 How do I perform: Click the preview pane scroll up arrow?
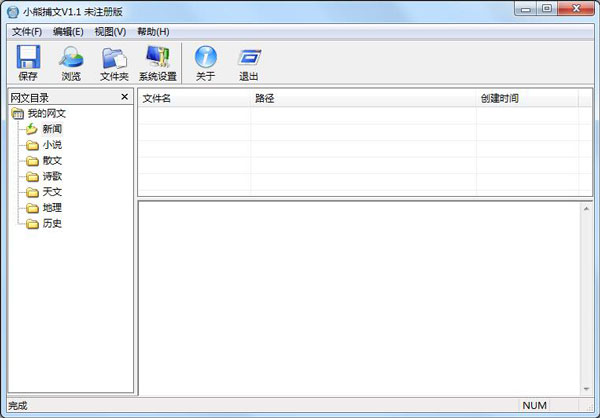pos(586,209)
